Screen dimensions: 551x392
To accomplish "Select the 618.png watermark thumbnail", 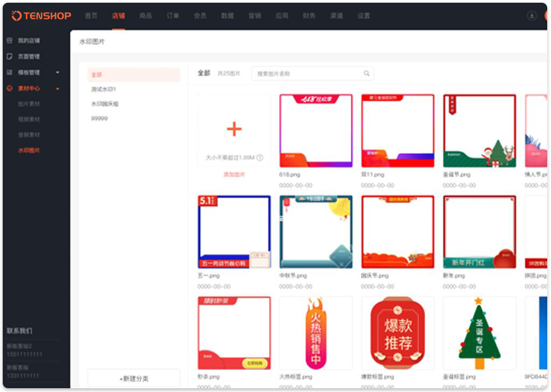I will point(316,131).
